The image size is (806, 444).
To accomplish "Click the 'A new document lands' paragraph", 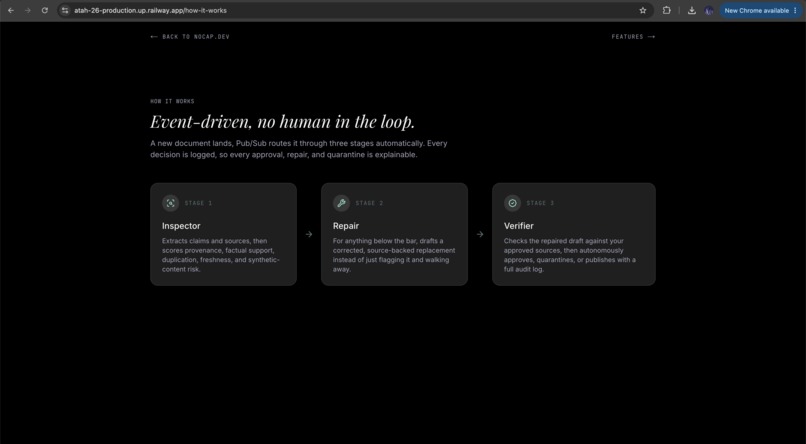I will (x=299, y=149).
